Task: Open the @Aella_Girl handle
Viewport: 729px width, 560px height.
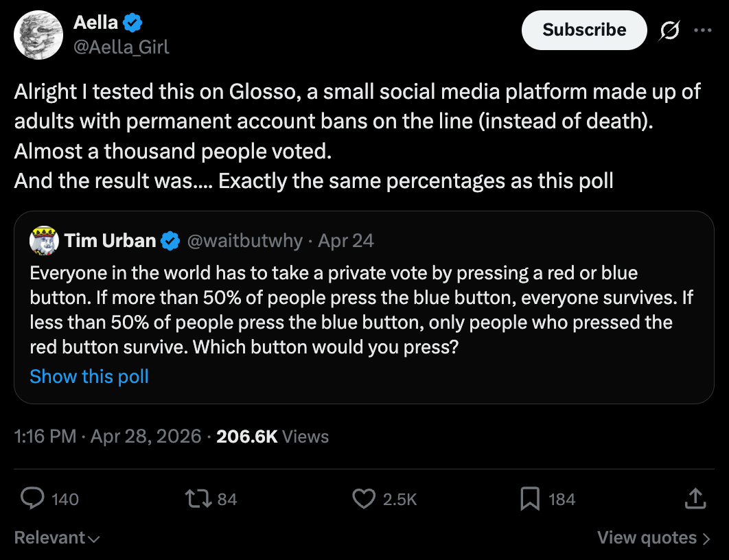Action: [x=121, y=47]
